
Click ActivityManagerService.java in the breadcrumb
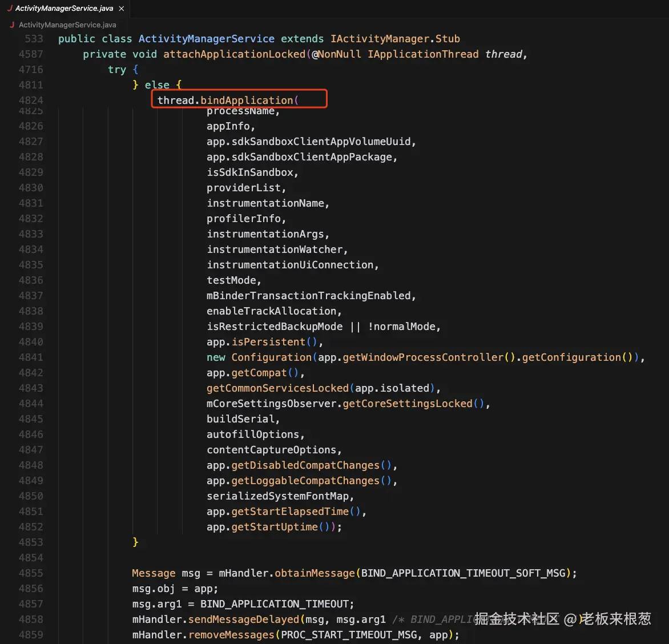point(67,25)
